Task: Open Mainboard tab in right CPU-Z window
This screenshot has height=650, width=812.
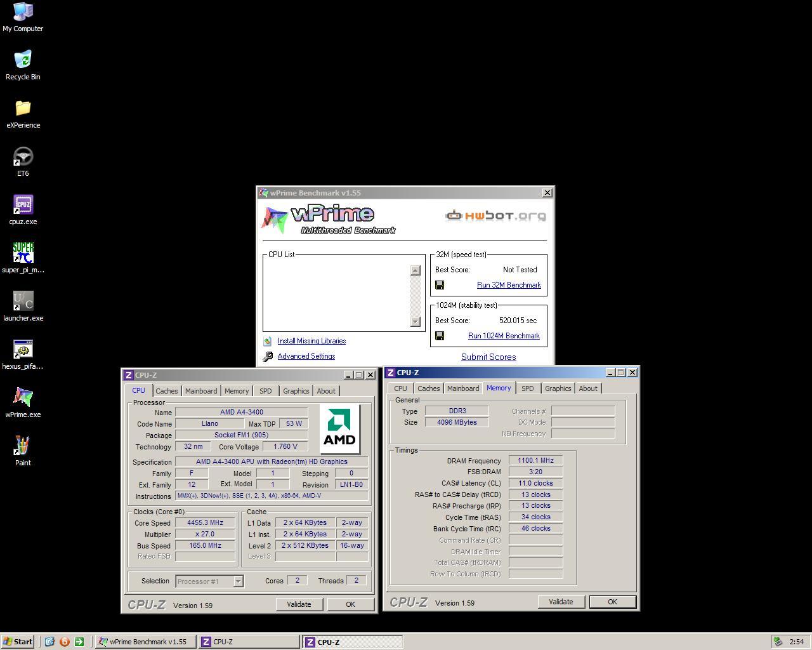Action: click(463, 388)
